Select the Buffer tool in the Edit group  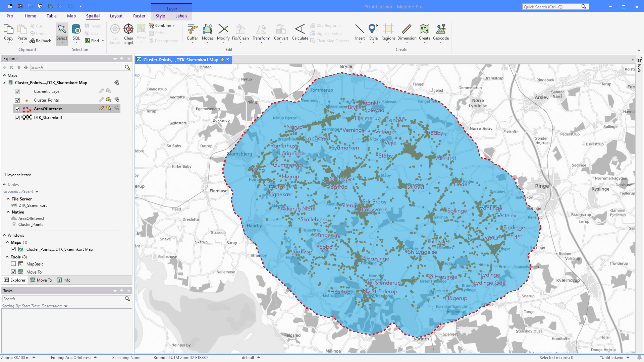click(192, 33)
